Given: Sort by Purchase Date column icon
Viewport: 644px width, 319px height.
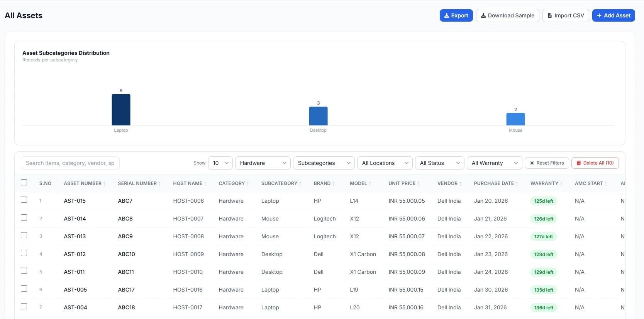Looking at the screenshot, I should 517,184.
